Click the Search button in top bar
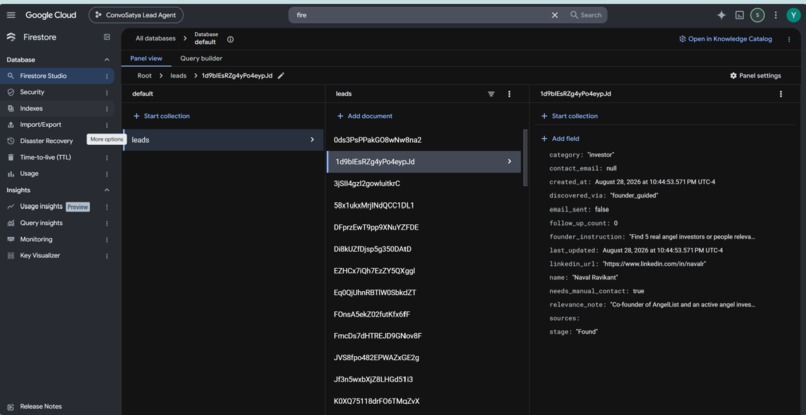Screen dimensions: 806x415 pyautogui.click(x=585, y=15)
